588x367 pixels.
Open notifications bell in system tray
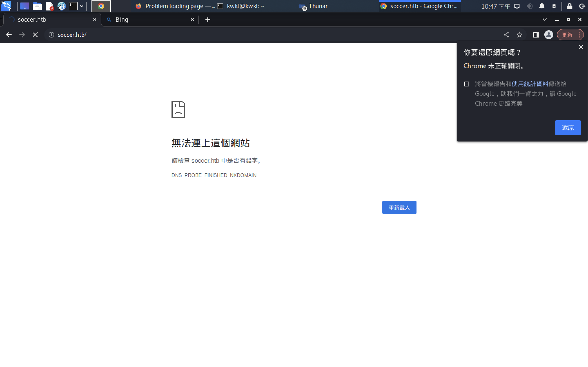(542, 6)
